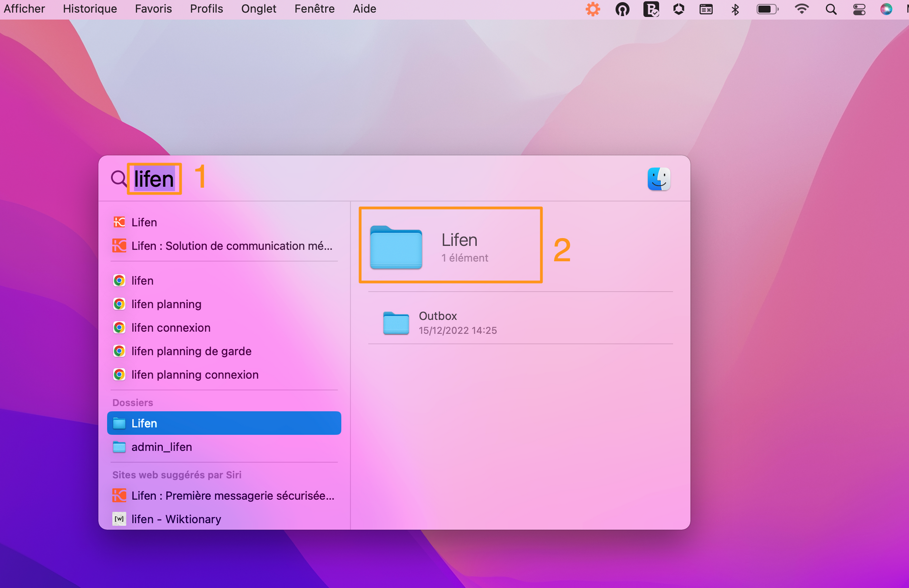This screenshot has height=588, width=909.
Task: Click the large Lifen folder preview icon
Action: point(396,247)
